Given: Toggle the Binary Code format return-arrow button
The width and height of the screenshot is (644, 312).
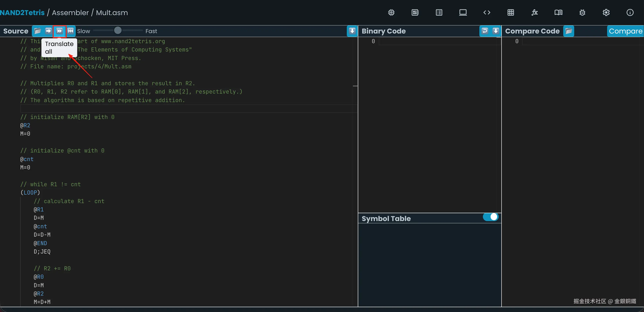Looking at the screenshot, I should coord(485,31).
